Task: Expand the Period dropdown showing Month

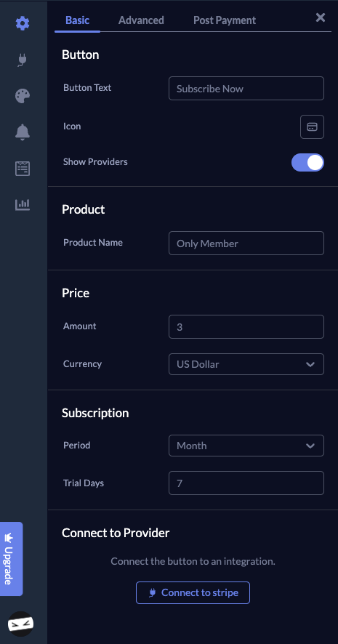Action: [x=246, y=446]
